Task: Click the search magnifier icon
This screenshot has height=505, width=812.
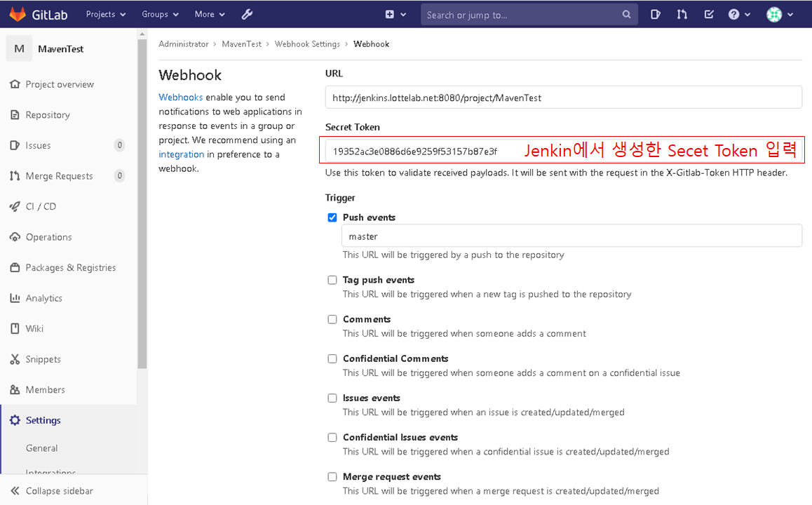Action: pyautogui.click(x=627, y=15)
